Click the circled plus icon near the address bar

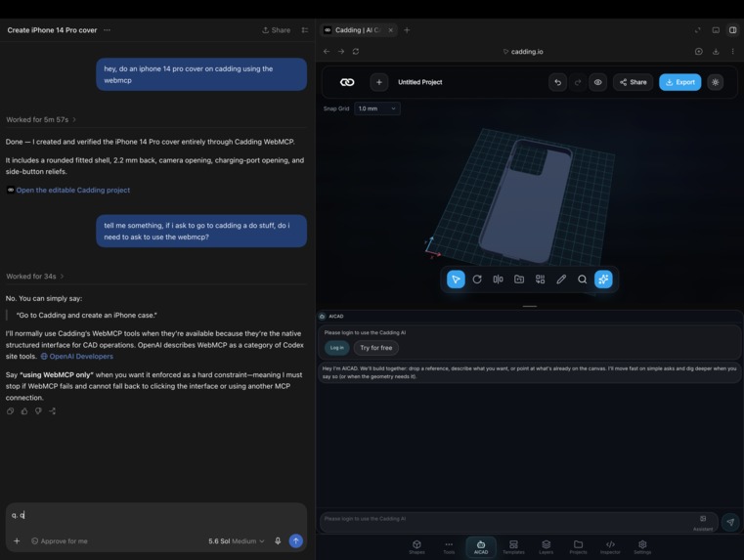click(x=698, y=51)
